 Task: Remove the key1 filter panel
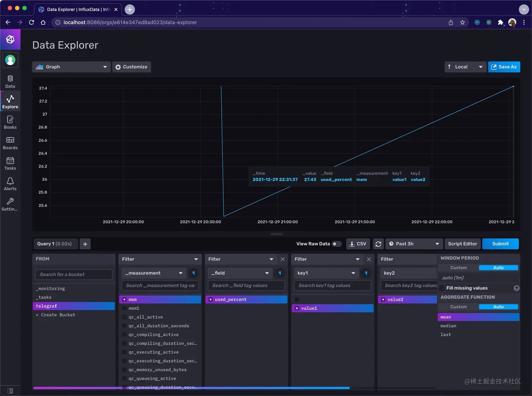pyautogui.click(x=369, y=259)
